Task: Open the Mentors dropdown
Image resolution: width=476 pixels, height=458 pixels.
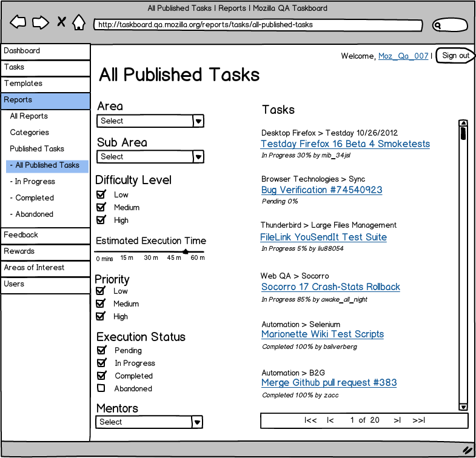Action: tap(149, 422)
